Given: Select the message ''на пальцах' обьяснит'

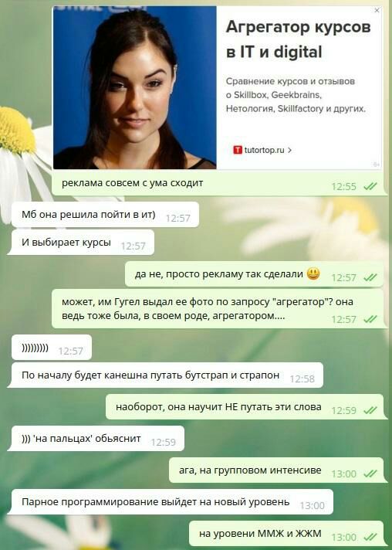Looking at the screenshot, I should 98,439.
